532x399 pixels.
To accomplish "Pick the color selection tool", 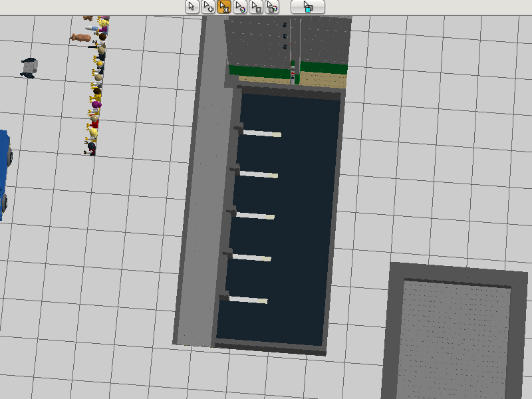I will [x=240, y=7].
